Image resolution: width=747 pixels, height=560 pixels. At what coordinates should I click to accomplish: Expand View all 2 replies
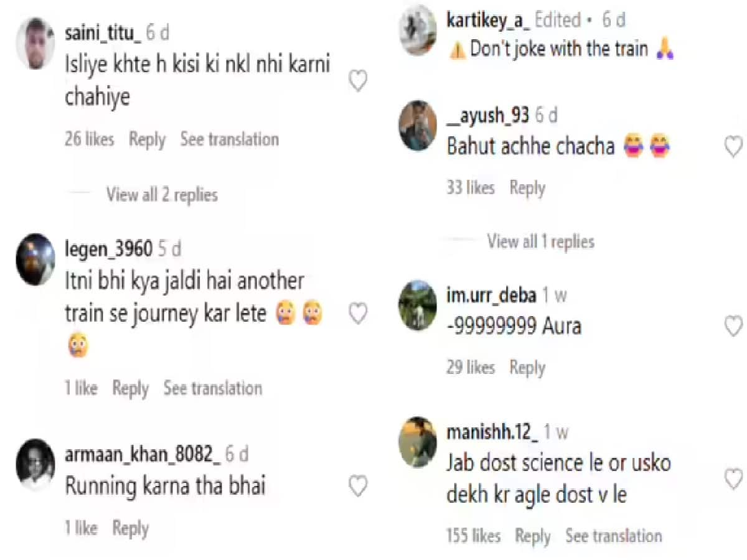162,195
